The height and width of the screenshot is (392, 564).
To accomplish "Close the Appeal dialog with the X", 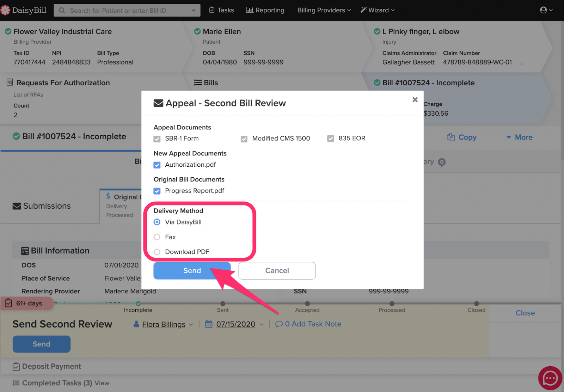I will tap(415, 100).
